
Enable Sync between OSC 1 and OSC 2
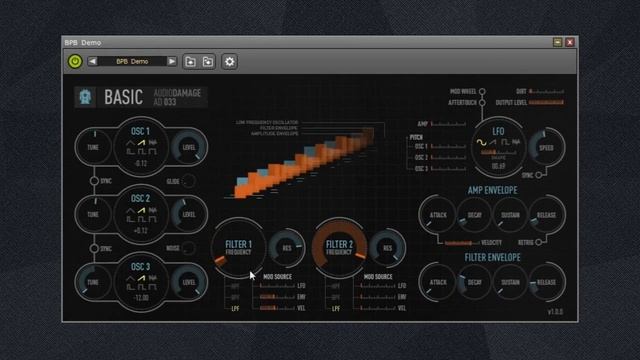[x=94, y=181]
